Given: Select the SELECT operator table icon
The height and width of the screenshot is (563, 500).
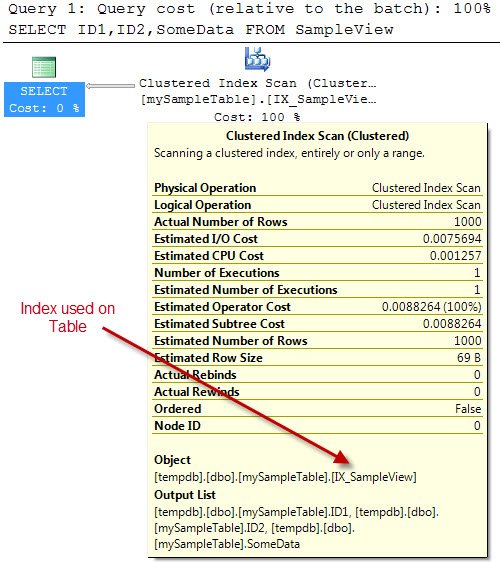Looking at the screenshot, I should pyautogui.click(x=44, y=67).
